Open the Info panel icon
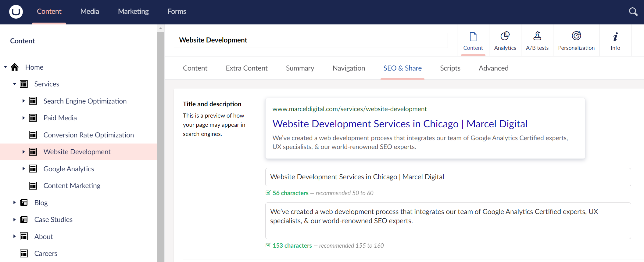Screen dimensions: 644x262 (615, 37)
